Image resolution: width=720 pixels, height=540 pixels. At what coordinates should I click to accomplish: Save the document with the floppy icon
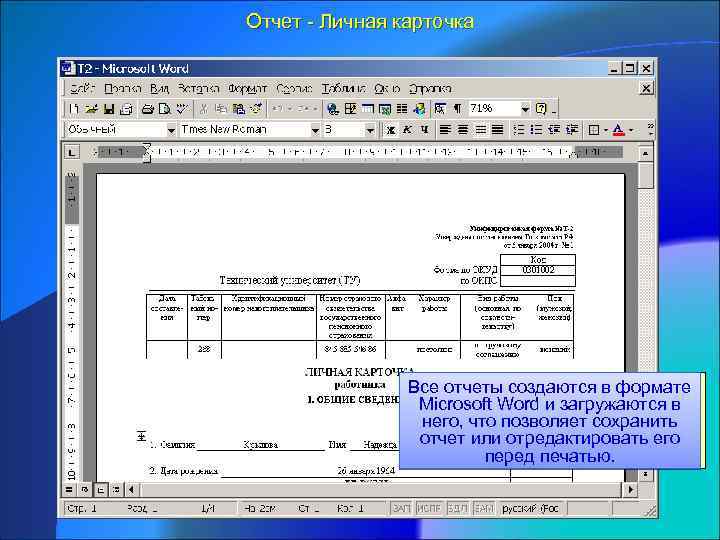click(x=108, y=109)
